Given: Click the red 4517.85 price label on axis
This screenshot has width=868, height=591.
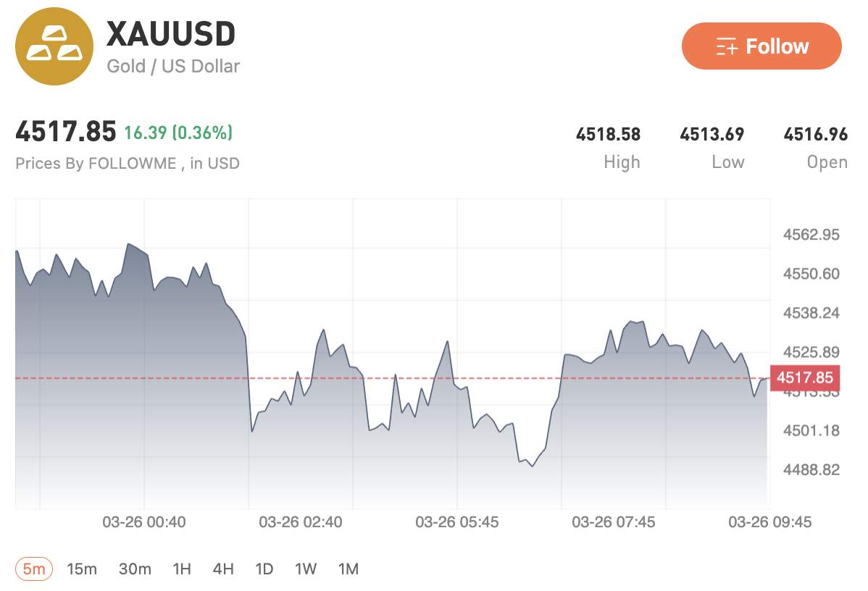Looking at the screenshot, I should 805,378.
